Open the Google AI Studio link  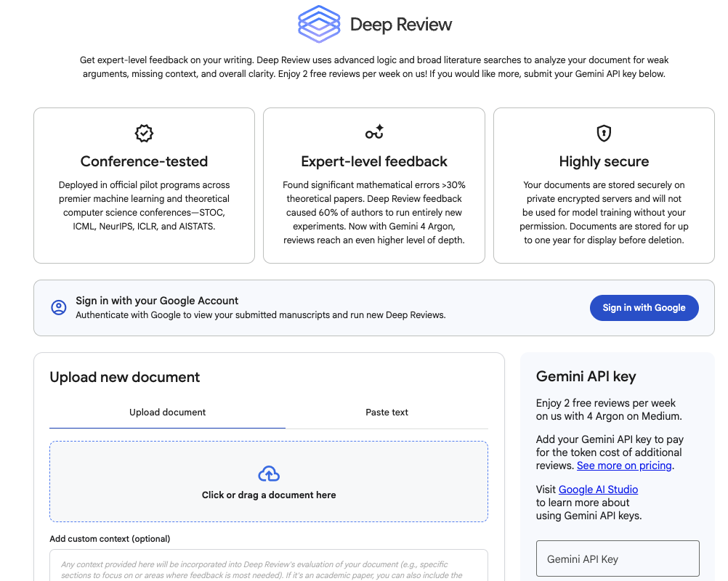pyautogui.click(x=598, y=489)
